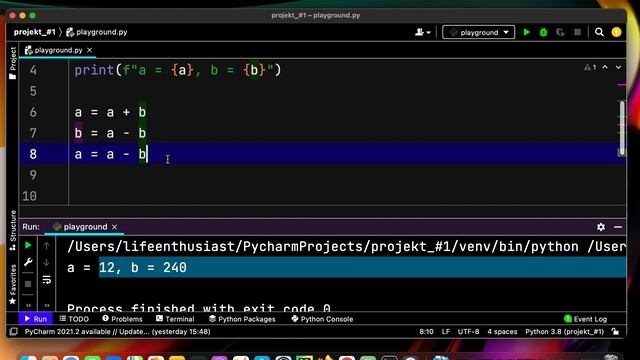Open the Python Console tool window

pos(322,319)
